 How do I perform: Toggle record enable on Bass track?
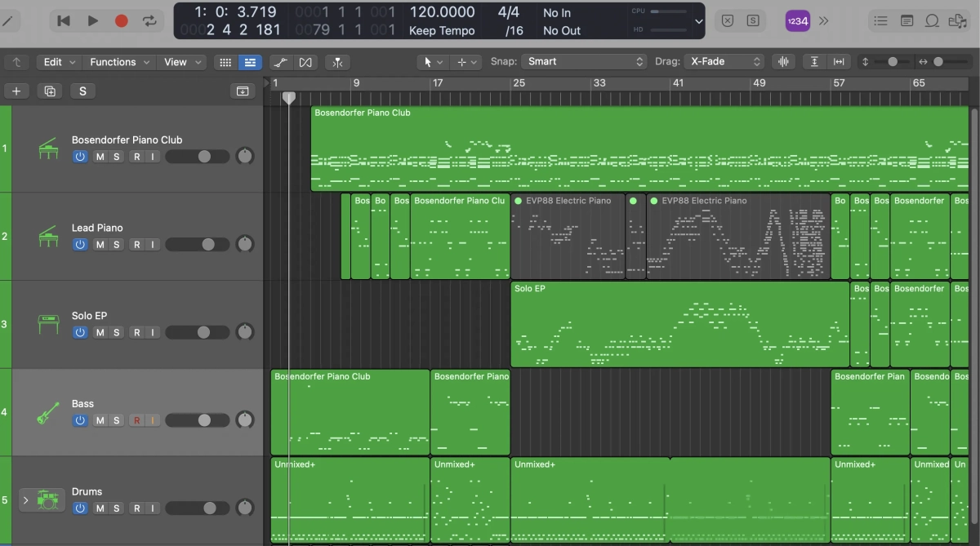(136, 421)
